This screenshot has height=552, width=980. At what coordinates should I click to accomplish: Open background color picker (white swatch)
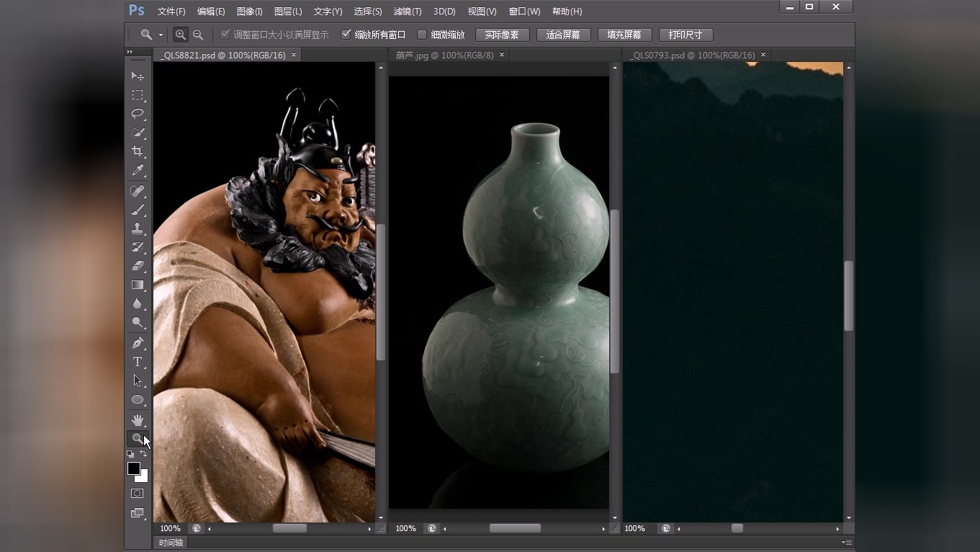click(x=143, y=478)
